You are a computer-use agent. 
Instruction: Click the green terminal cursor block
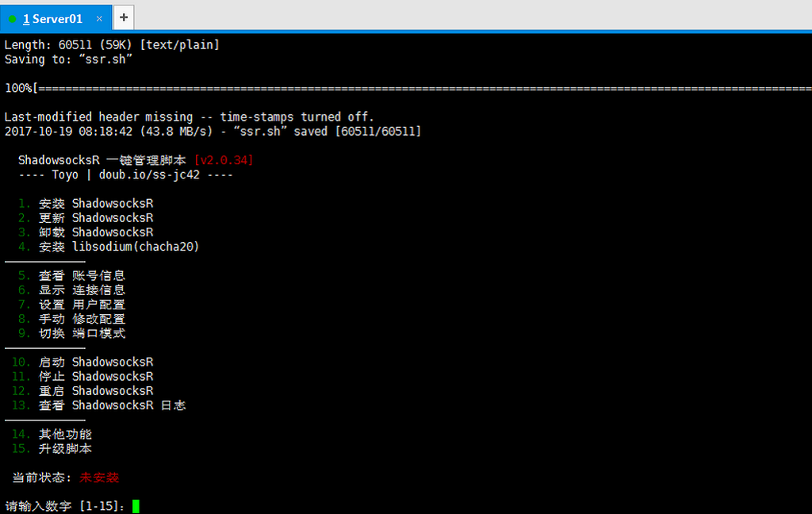[136, 506]
